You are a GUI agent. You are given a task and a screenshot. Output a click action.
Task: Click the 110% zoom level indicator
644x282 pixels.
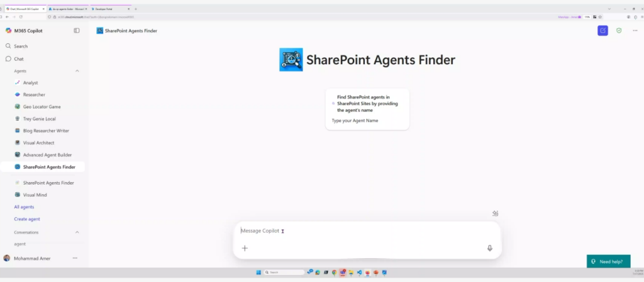pos(587,17)
